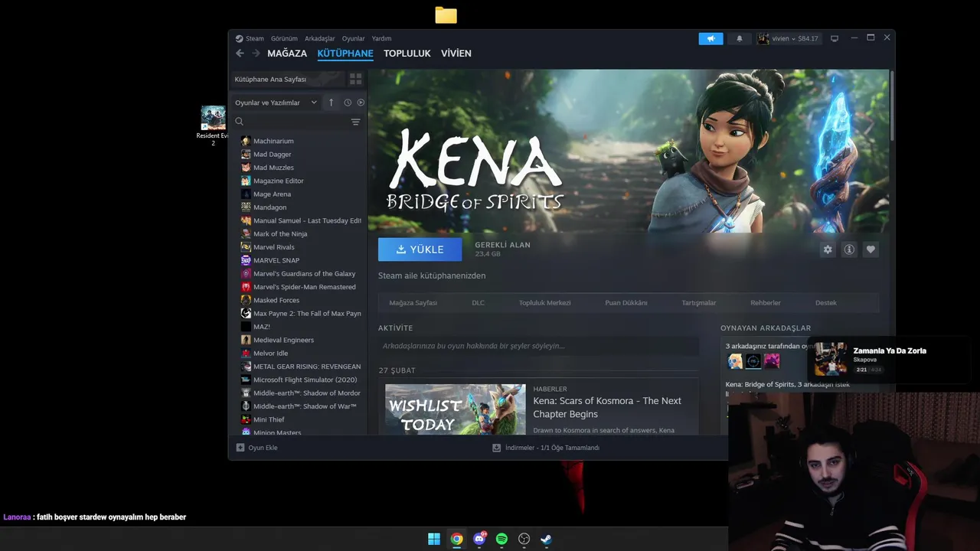Click the Steam logo menu
Image resolution: width=980 pixels, height=551 pixels.
[249, 38]
